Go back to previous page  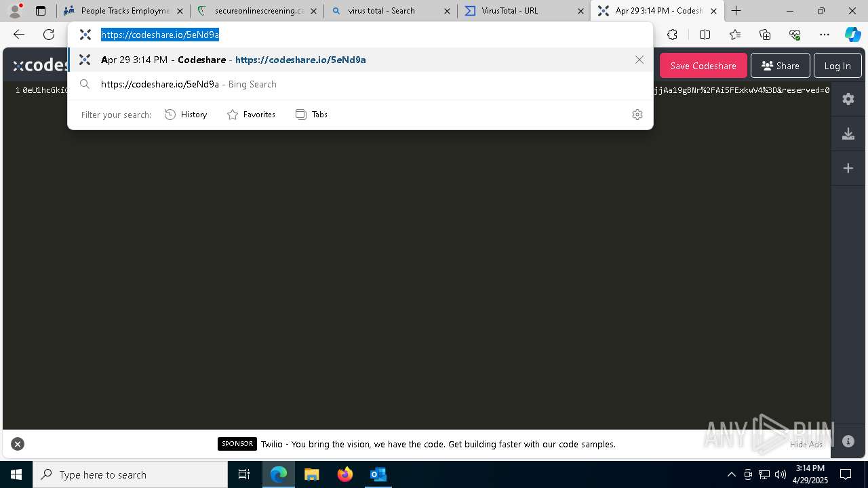(x=19, y=35)
